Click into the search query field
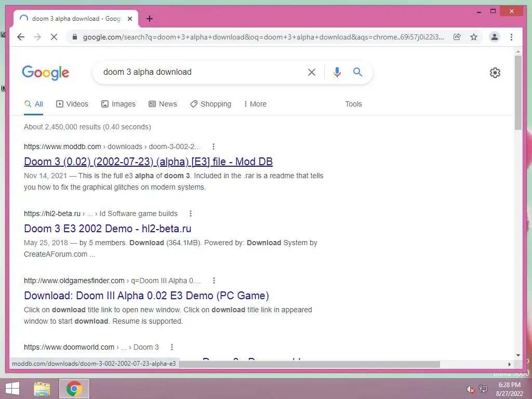The height and width of the screenshot is (399, 532). (x=200, y=72)
